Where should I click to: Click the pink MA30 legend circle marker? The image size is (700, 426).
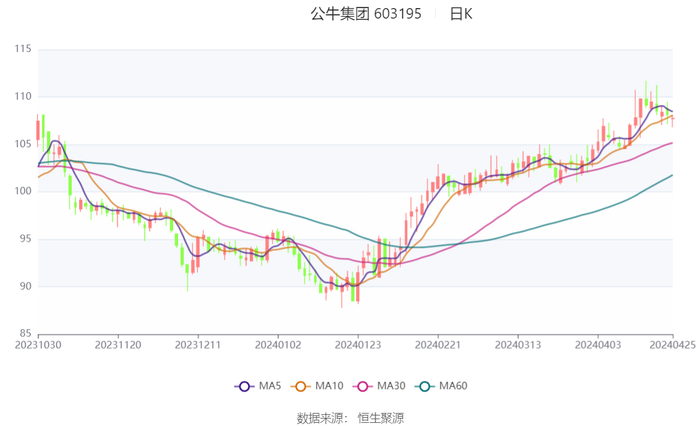pos(364,386)
